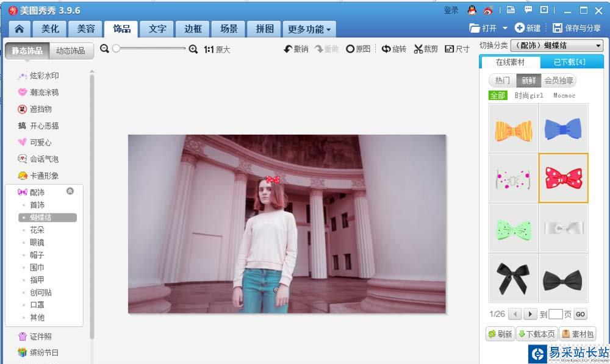The image size is (610, 364).
Task: Open the 边框 tab
Action: [193, 29]
